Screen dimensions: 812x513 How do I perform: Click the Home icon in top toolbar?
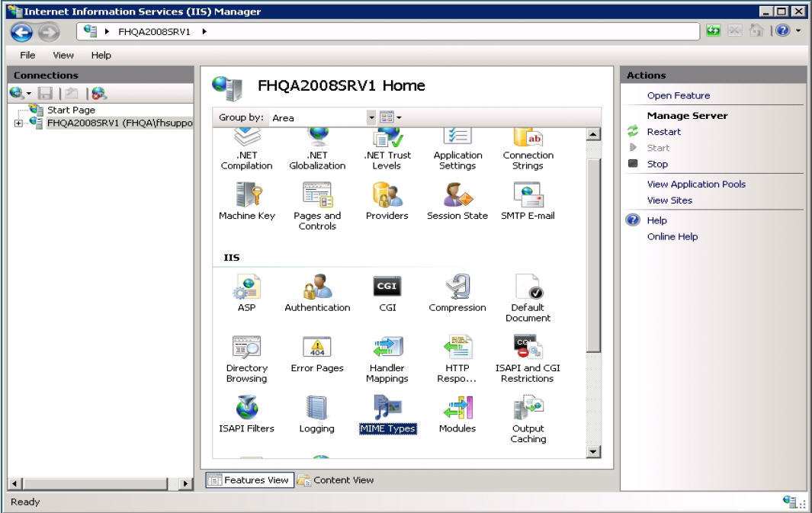coord(756,31)
